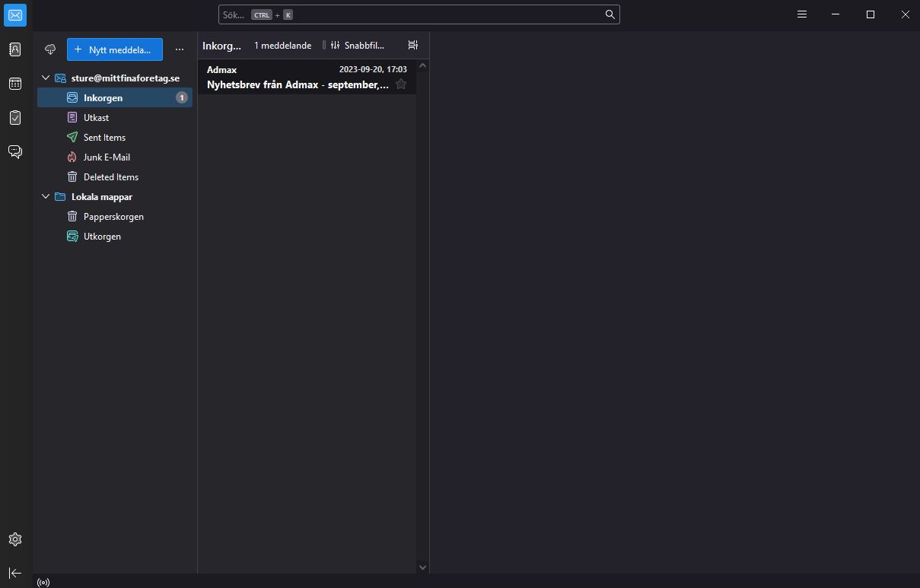Click the Papperskorgen trash icon
920x588 pixels.
tap(72, 217)
